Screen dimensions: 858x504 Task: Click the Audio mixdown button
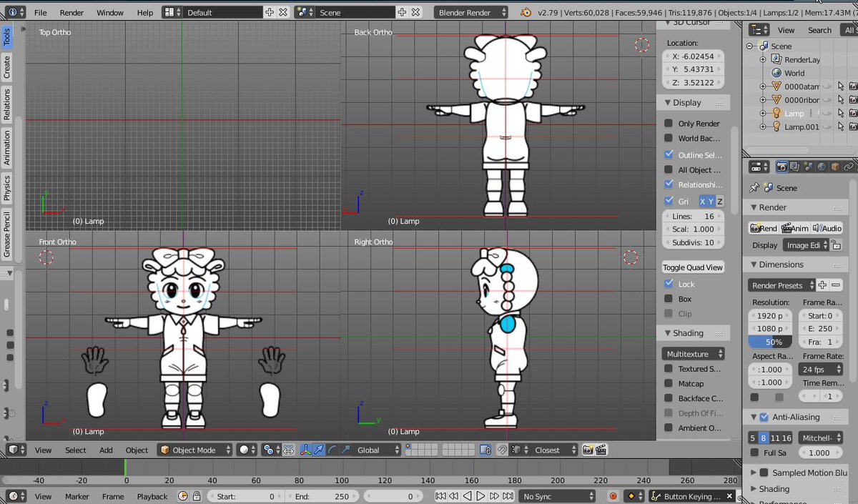[x=827, y=228]
